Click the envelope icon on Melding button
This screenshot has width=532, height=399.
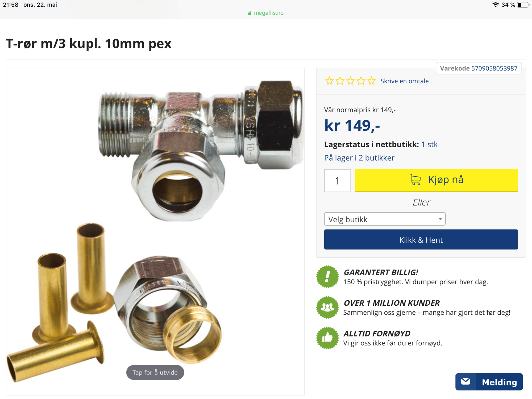click(466, 381)
